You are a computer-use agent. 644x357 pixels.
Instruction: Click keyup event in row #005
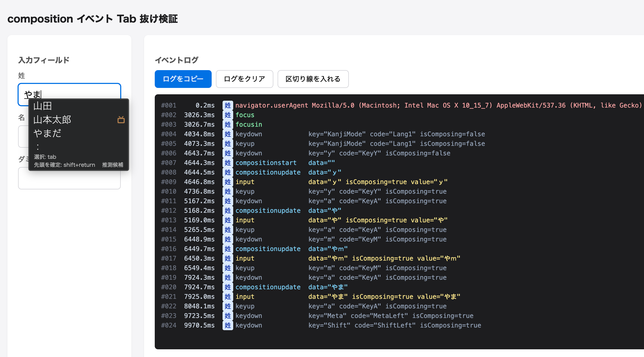click(x=245, y=144)
